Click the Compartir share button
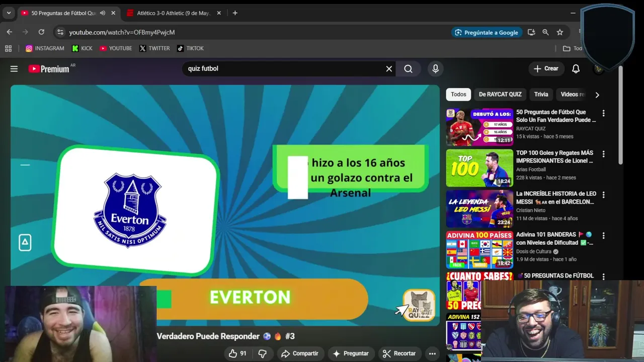 (x=300, y=353)
